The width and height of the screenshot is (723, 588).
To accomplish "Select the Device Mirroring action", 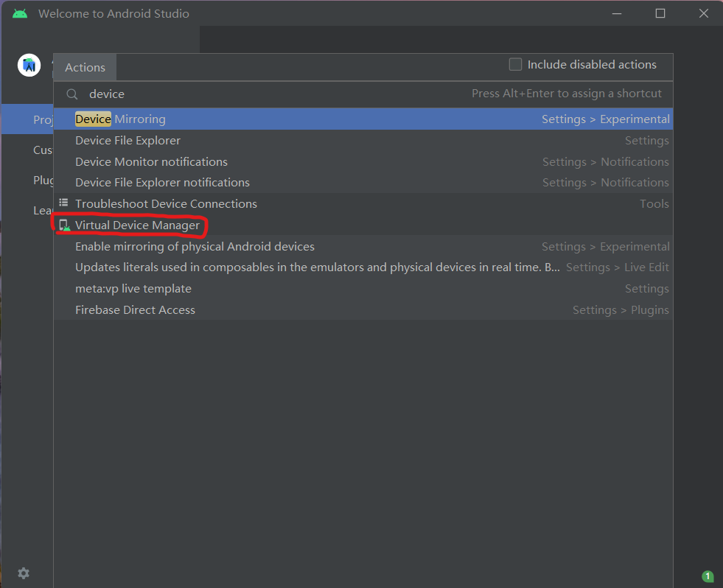I will pyautogui.click(x=363, y=119).
